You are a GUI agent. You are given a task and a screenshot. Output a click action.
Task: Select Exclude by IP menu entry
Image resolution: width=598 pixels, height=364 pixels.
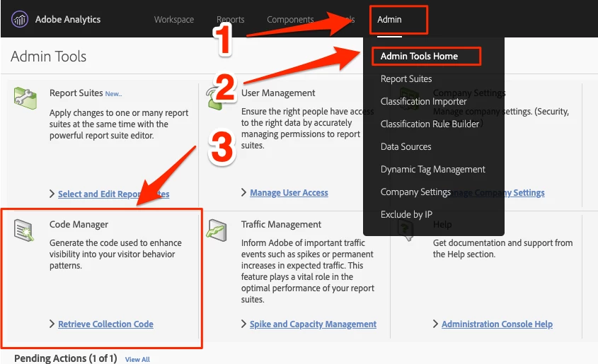click(x=406, y=214)
